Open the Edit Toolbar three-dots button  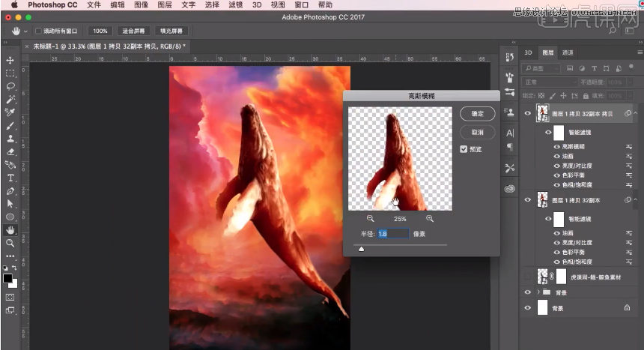(x=10, y=256)
